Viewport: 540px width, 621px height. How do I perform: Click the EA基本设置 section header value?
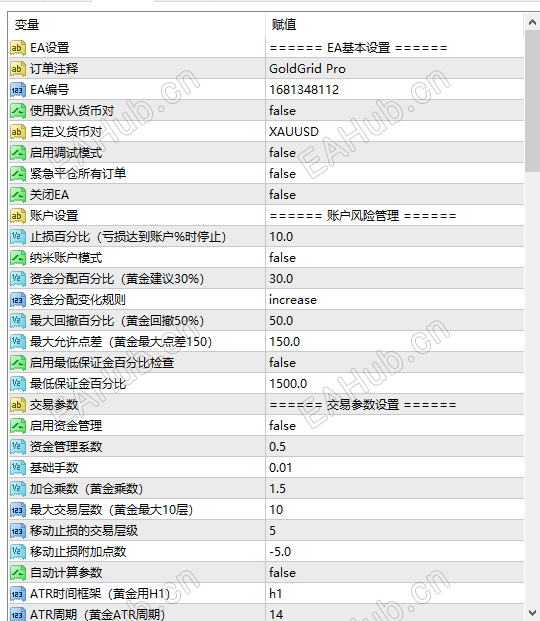[359, 48]
